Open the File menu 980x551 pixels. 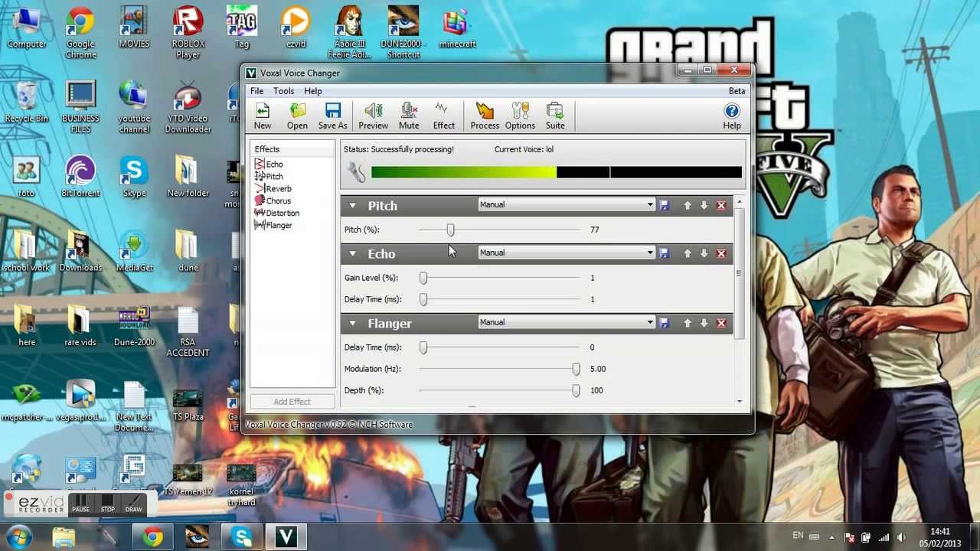click(x=256, y=91)
